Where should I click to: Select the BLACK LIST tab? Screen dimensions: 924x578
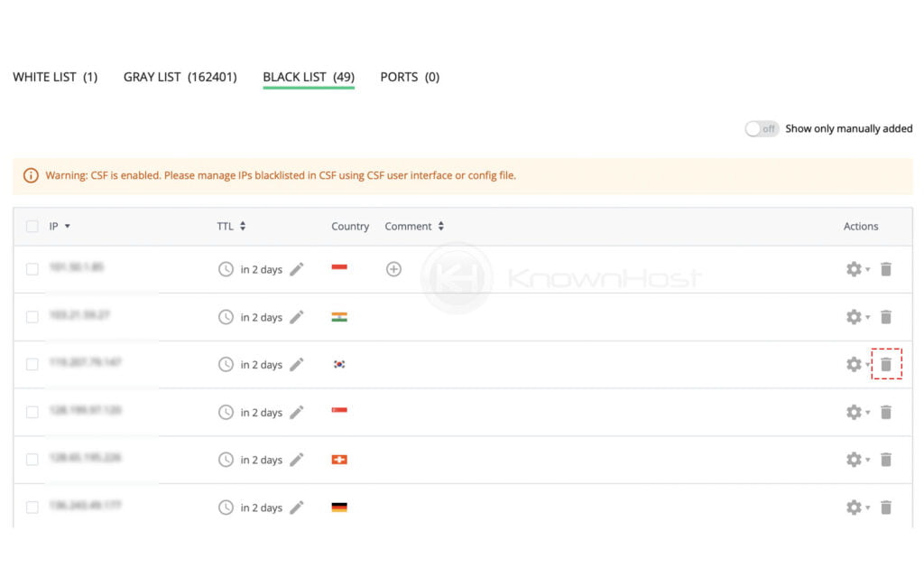pyautogui.click(x=309, y=78)
